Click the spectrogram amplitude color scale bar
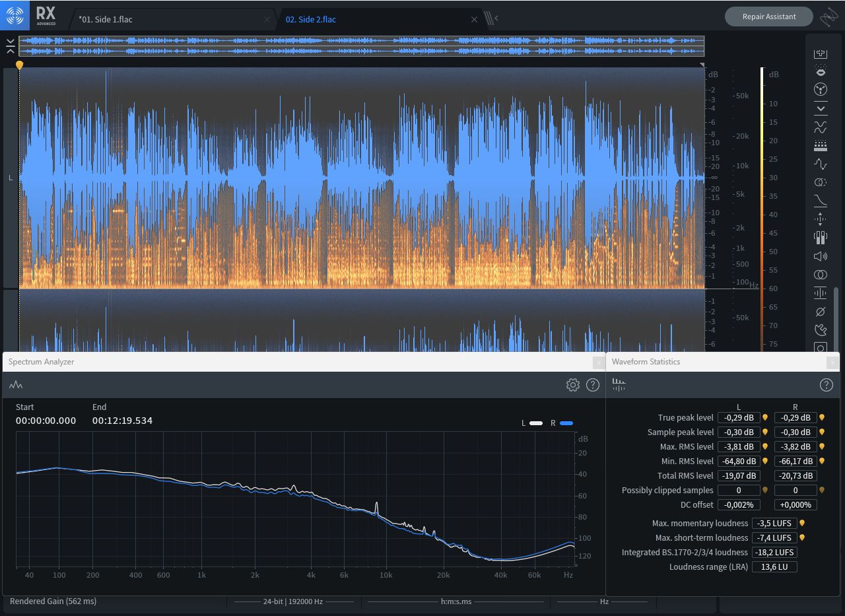Screen dimensions: 845x616 [x=762, y=198]
